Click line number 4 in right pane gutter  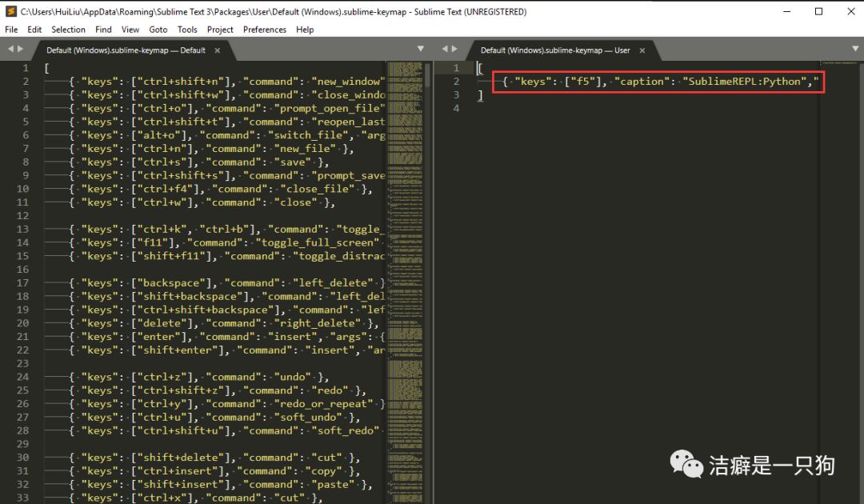(456, 109)
